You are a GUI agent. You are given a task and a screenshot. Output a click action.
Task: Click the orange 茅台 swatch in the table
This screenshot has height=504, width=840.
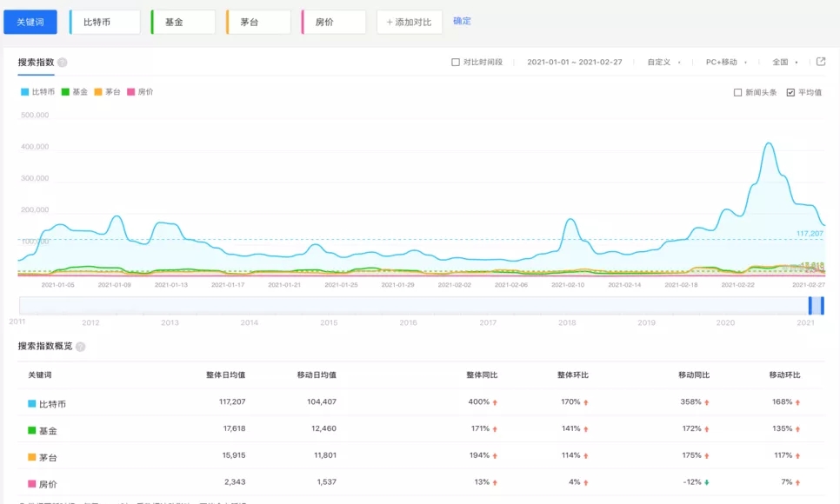coord(31,457)
